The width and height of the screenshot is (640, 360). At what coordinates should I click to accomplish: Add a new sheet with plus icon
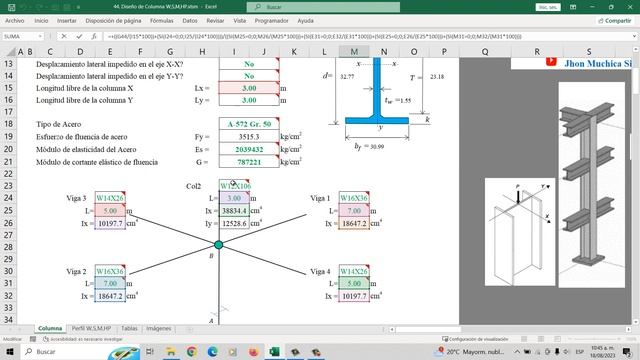[190, 329]
